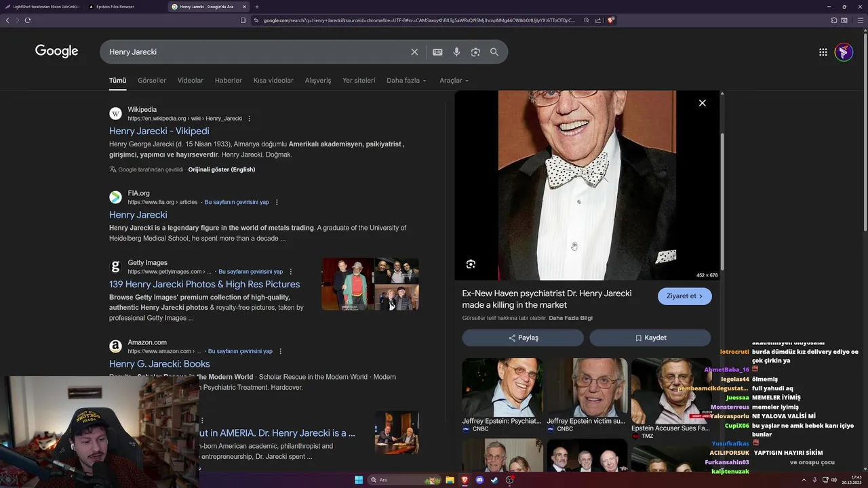The height and width of the screenshot is (488, 868).
Task: Open the FIA.org Henry Jarecki link
Action: tap(138, 215)
